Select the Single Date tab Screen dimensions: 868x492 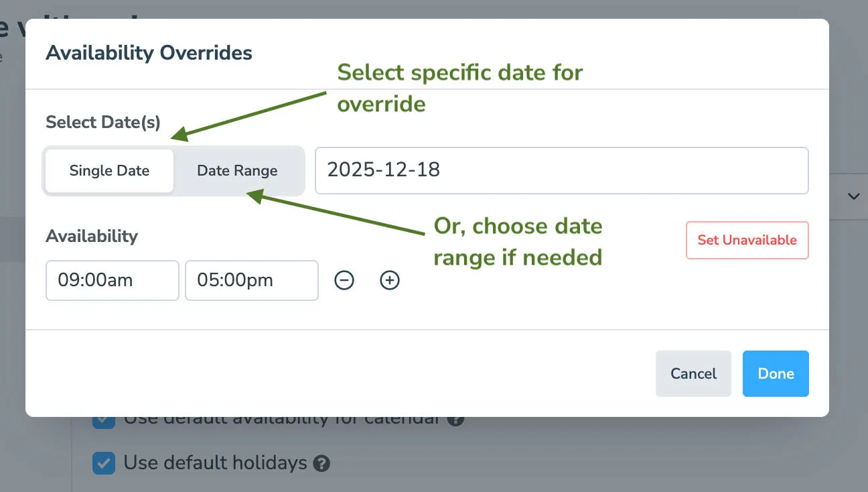pos(109,170)
